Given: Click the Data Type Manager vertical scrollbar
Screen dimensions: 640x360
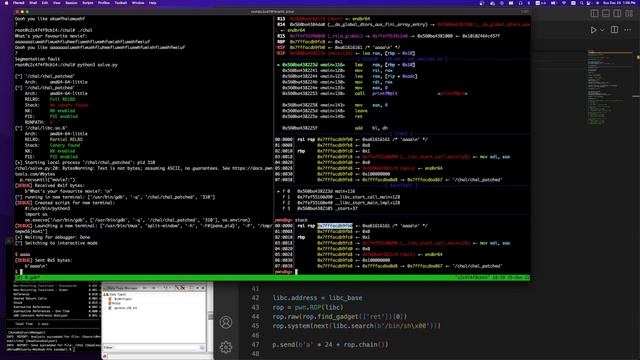Looking at the screenshot, I should pyautogui.click(x=210, y=316).
